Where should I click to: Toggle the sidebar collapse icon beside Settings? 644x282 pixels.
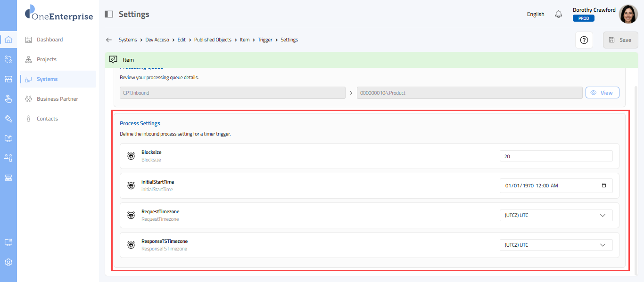coord(109,14)
